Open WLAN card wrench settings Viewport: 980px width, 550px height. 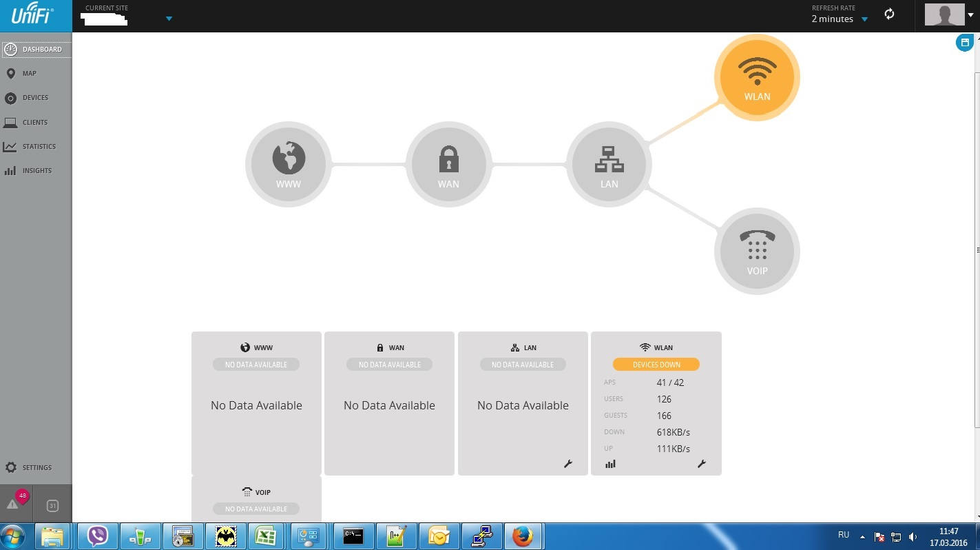[x=702, y=464]
